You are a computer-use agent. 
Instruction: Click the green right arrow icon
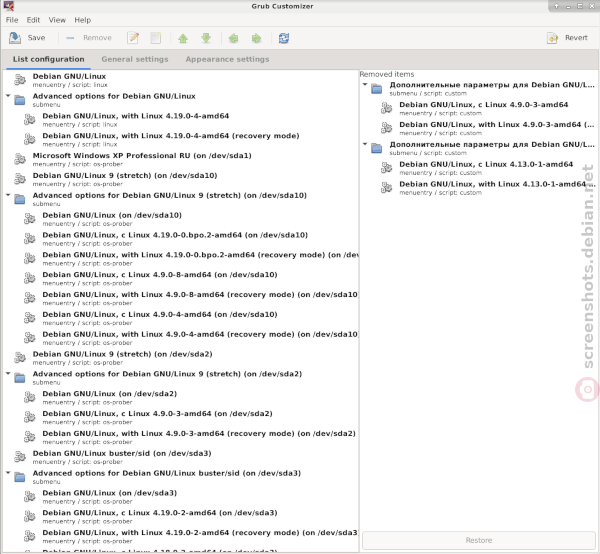coord(256,38)
